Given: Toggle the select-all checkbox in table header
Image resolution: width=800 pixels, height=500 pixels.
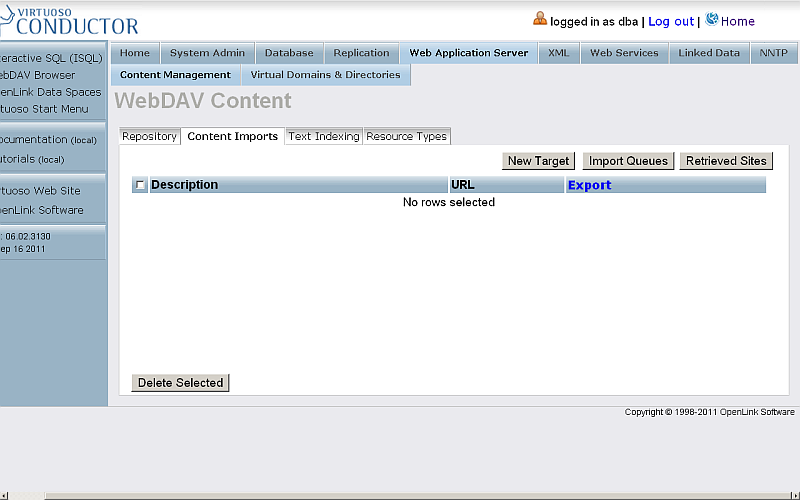Looking at the screenshot, I should click(140, 185).
